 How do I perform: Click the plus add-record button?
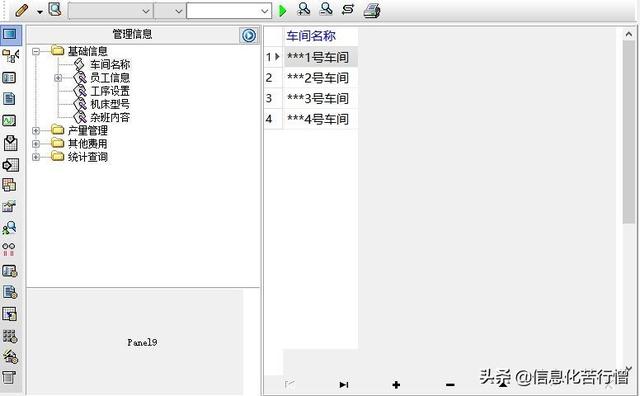[396, 385]
